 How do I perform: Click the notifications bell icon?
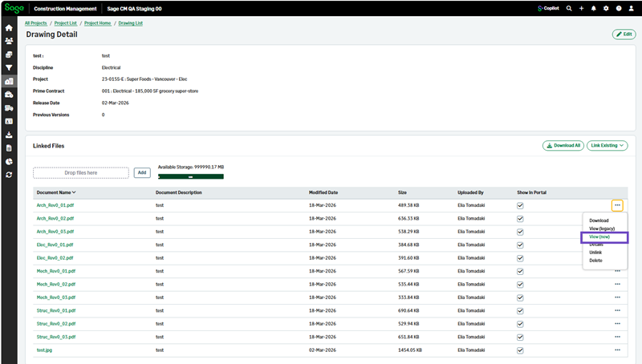click(594, 8)
